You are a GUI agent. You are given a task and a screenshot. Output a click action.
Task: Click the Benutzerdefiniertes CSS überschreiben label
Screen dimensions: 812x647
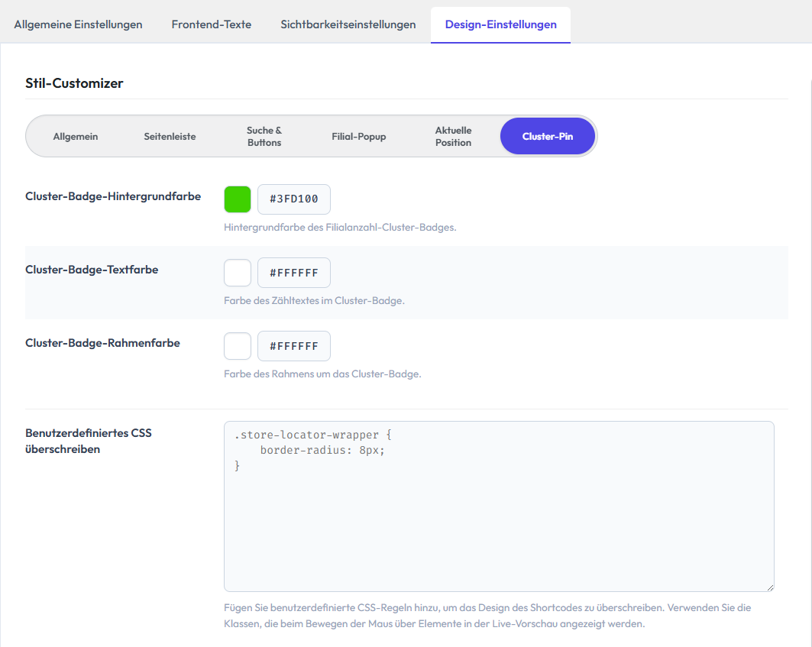click(89, 441)
